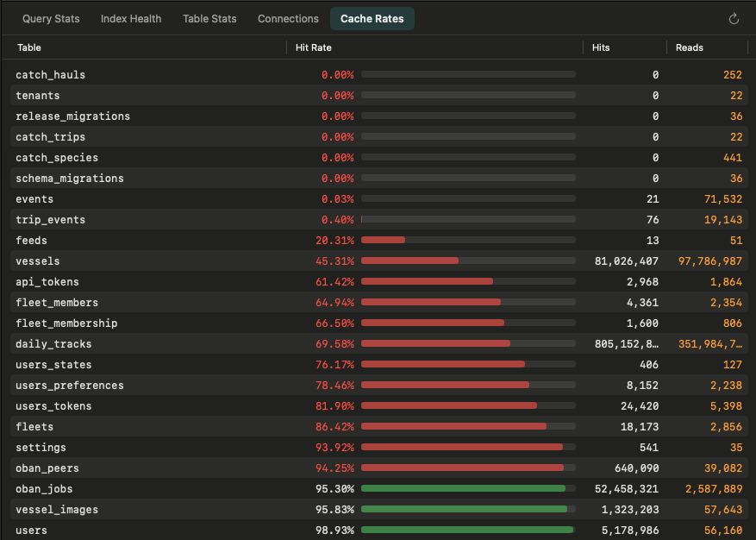Select the oban_jobs table name
Viewport: 756px width, 540px height.
[x=44, y=490]
